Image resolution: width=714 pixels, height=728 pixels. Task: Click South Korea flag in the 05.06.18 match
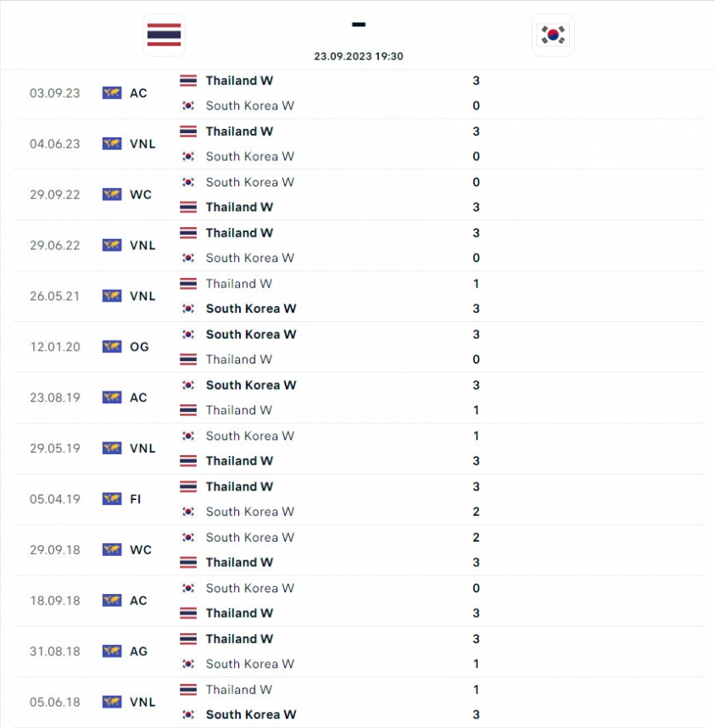[x=188, y=714]
